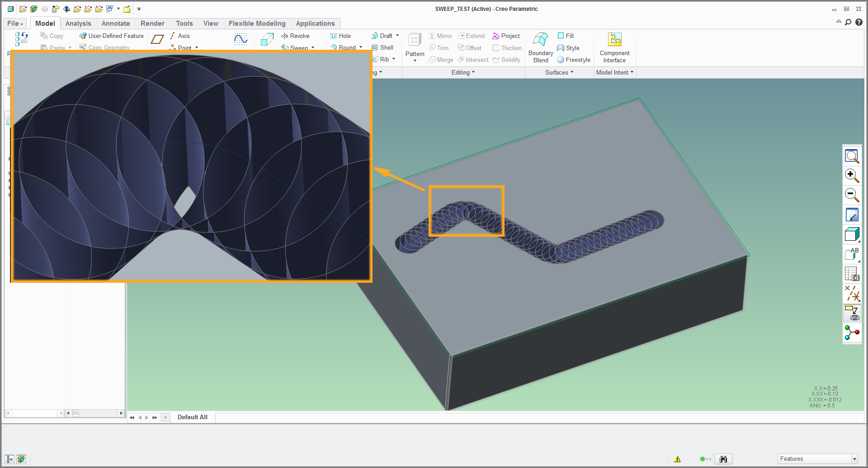Toggle the display style cube icon
Screen dimensions: 868x468
(852, 234)
